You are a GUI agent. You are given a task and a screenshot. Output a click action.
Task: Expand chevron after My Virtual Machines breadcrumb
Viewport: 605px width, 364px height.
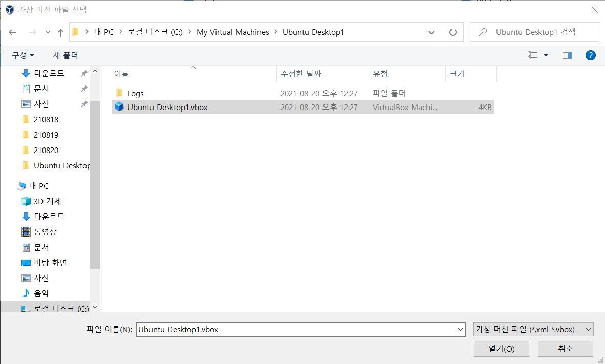(276, 32)
